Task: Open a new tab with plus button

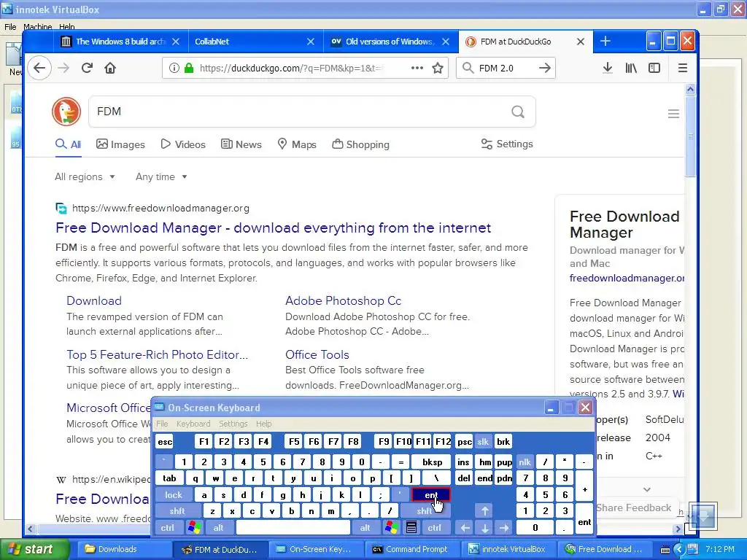Action: pos(605,42)
